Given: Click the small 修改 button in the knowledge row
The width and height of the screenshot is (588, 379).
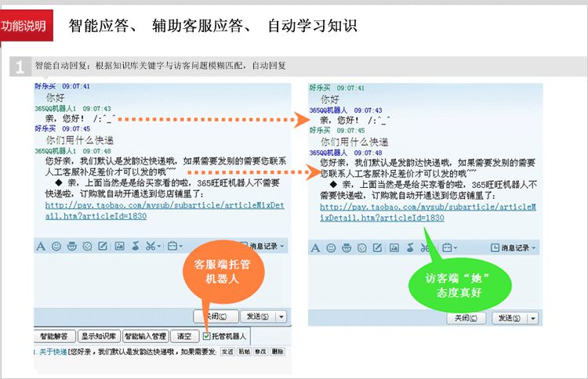Looking at the screenshot, I should (x=260, y=352).
